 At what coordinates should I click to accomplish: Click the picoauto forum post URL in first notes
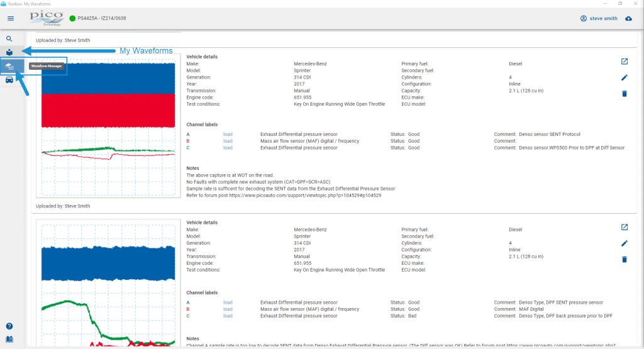pyautogui.click(x=305, y=196)
